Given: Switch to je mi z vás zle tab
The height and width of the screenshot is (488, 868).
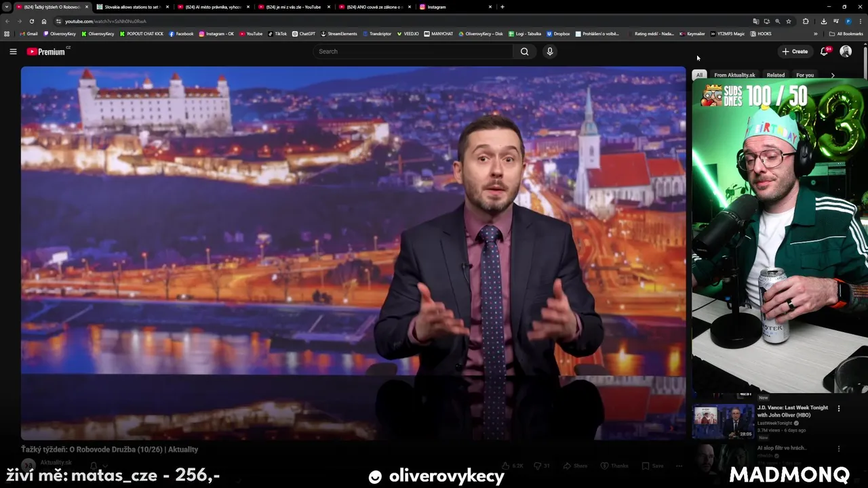Looking at the screenshot, I should click(x=294, y=7).
